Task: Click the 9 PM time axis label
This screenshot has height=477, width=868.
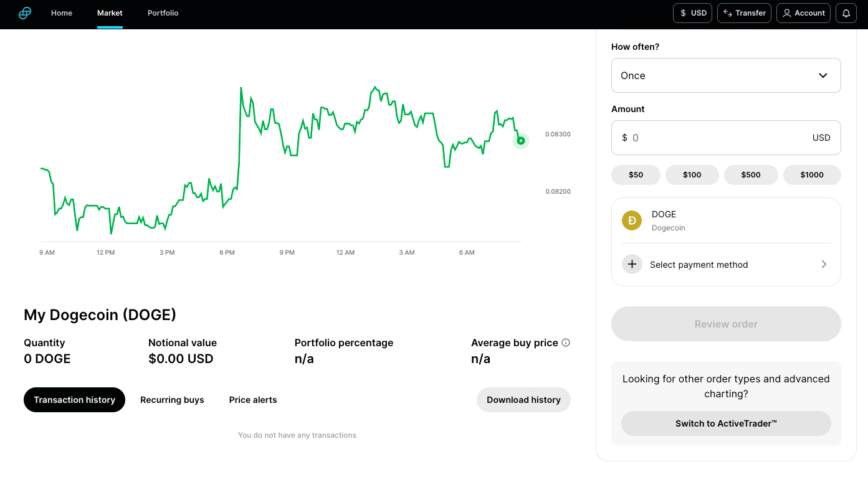Action: tap(287, 252)
